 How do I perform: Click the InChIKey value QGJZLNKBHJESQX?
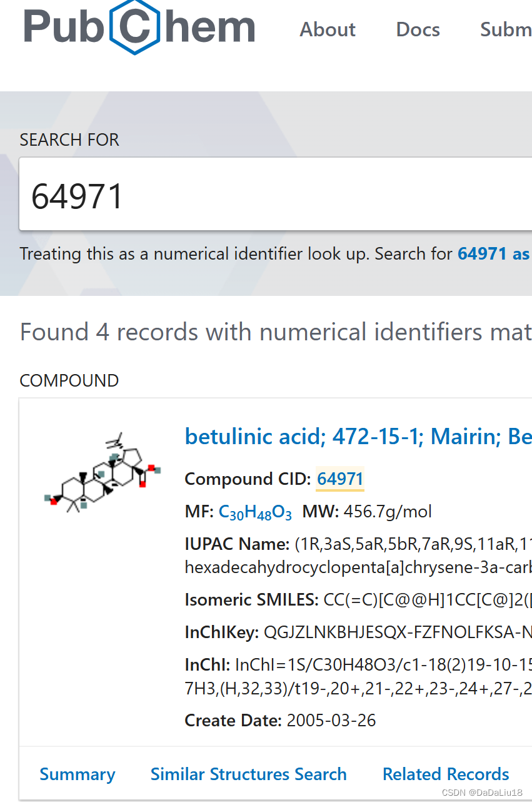pyautogui.click(x=398, y=632)
